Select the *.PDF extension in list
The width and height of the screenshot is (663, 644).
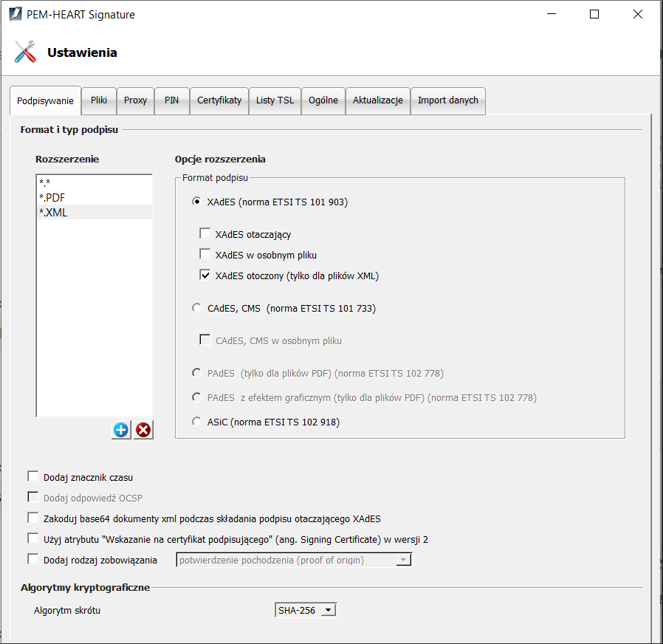point(53,198)
